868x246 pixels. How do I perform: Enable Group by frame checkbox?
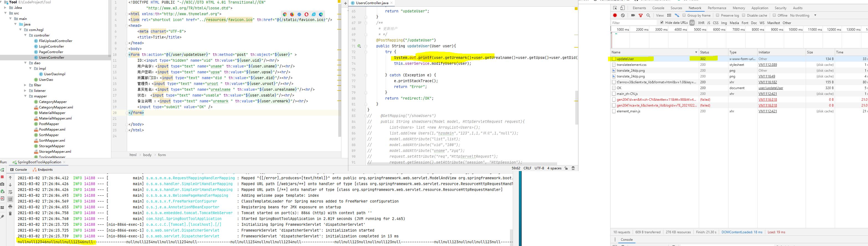pos(684,15)
